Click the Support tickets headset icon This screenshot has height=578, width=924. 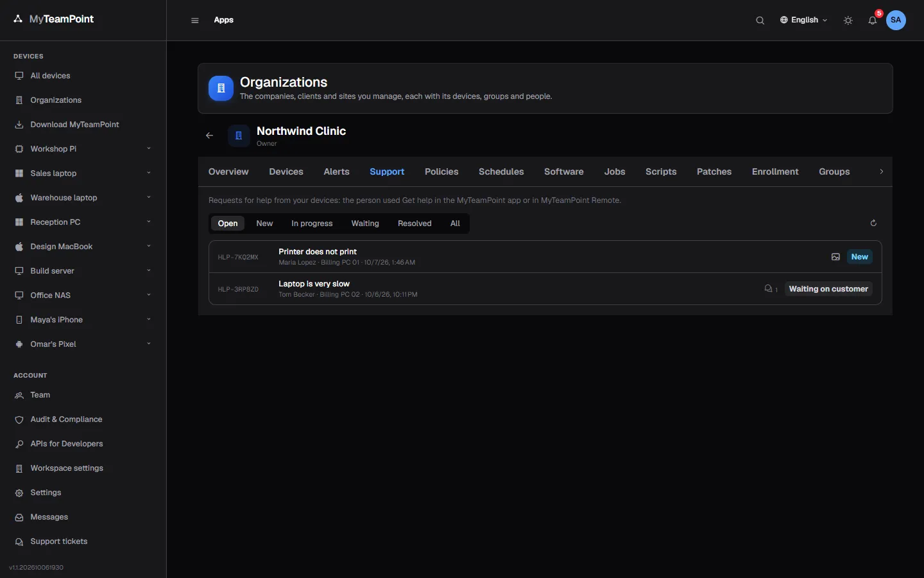point(19,541)
